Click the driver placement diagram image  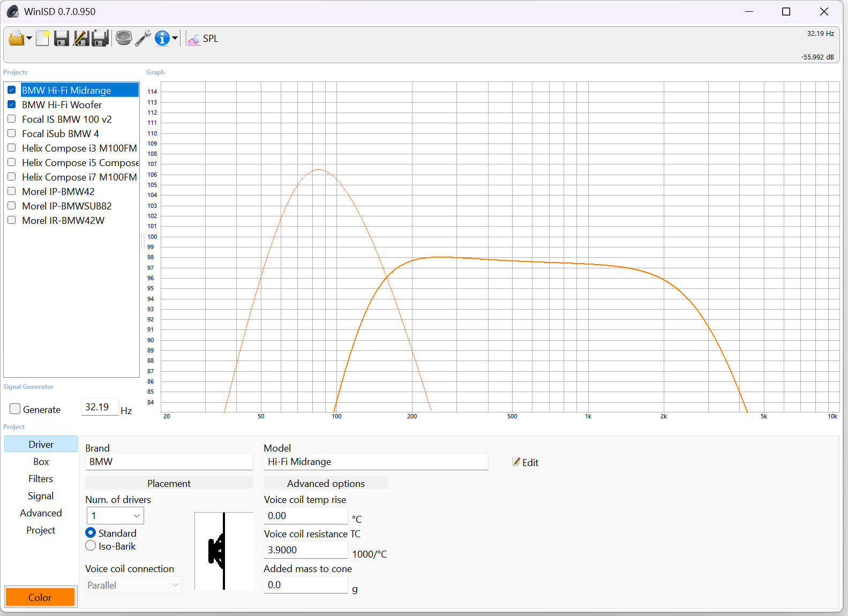(223, 551)
